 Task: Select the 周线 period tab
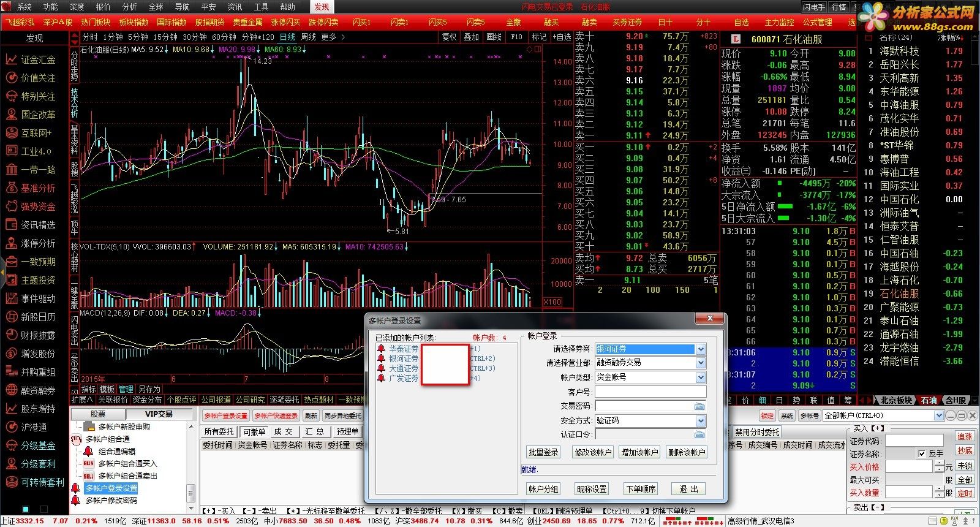click(307, 37)
